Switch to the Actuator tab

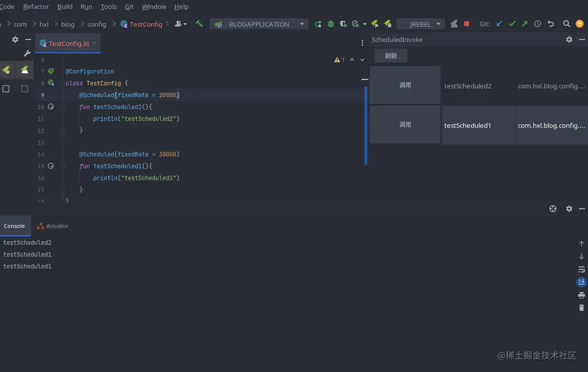52,226
